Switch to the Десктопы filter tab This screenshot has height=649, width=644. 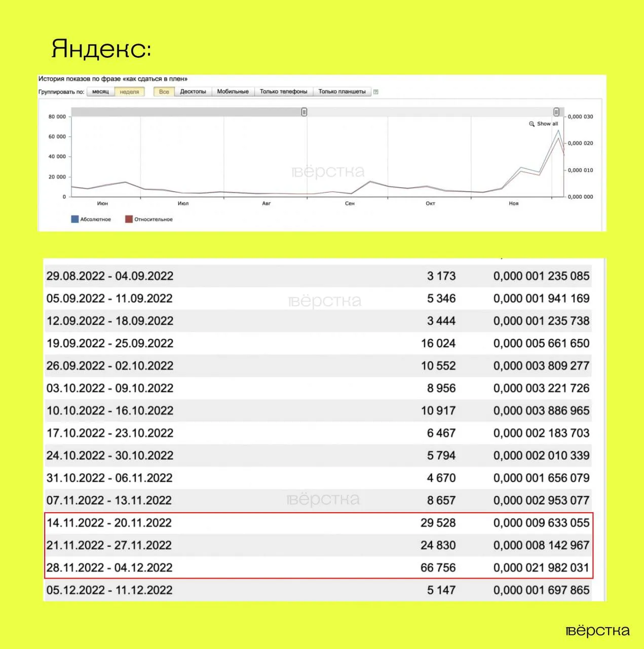point(193,92)
